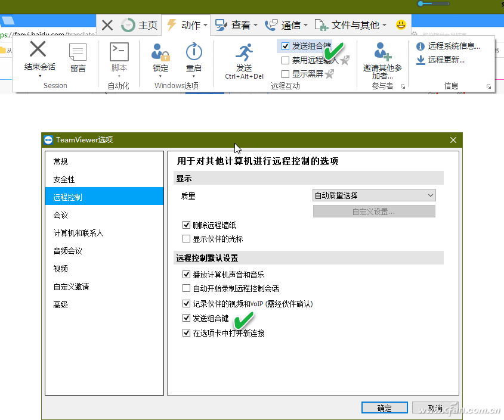The width and height of the screenshot is (504, 420).
Task: Select 自定义邀请 category
Action: [x=104, y=287]
